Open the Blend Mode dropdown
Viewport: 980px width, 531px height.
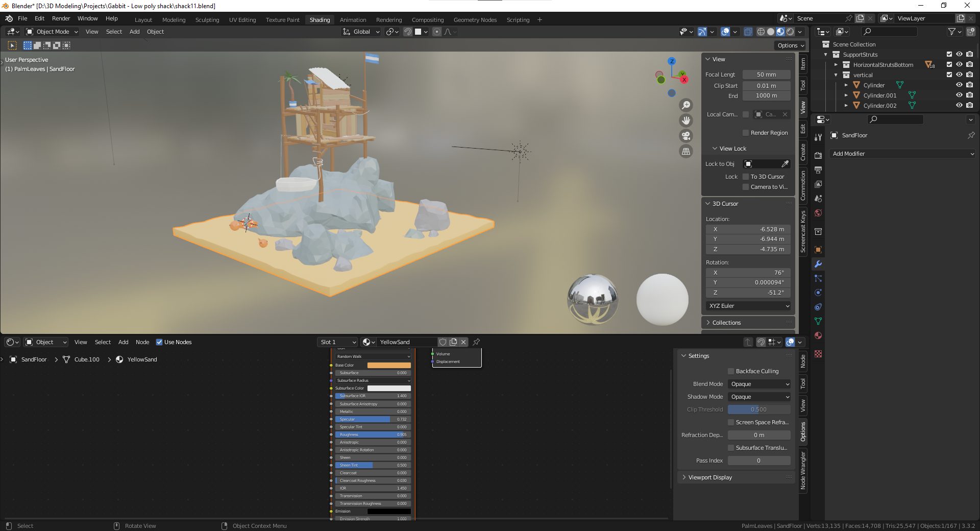pos(759,384)
